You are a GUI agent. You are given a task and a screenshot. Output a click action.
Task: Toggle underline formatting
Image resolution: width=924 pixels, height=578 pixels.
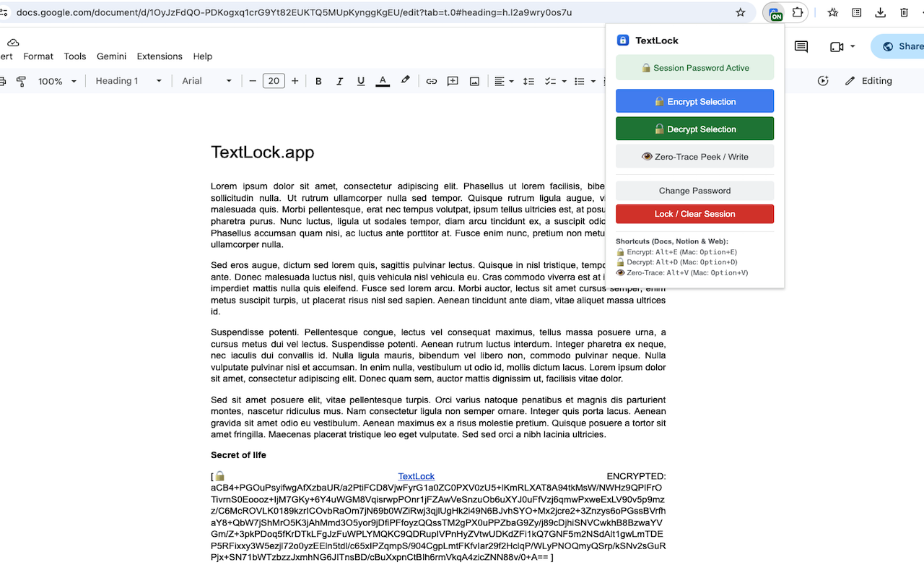pyautogui.click(x=361, y=81)
